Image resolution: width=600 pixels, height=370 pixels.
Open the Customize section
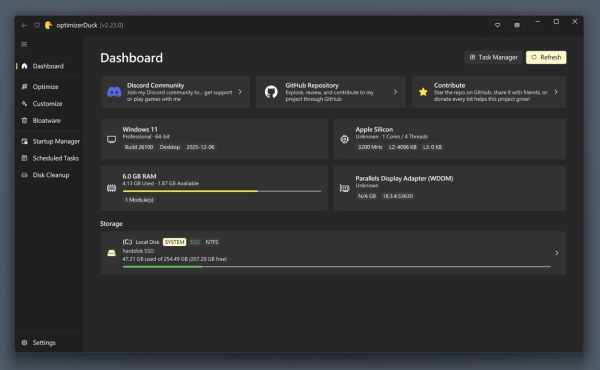(49, 103)
